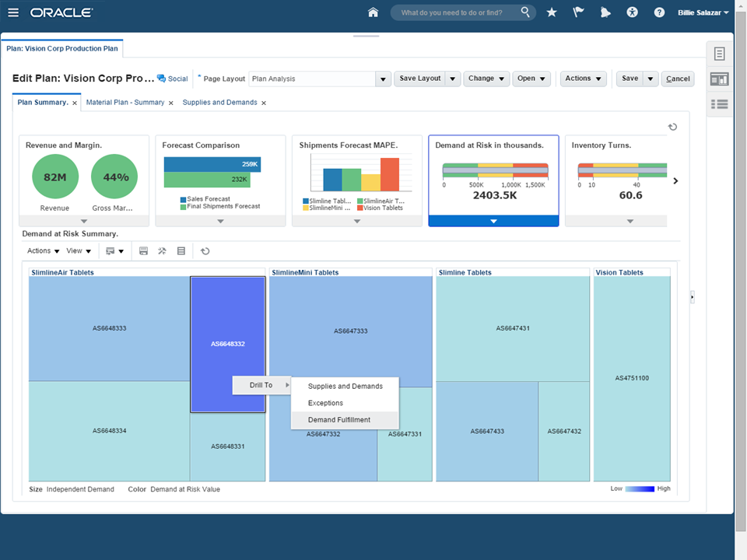Expand the Shipments Forecast MAPE tile
This screenshot has height=560, width=747.
click(357, 221)
